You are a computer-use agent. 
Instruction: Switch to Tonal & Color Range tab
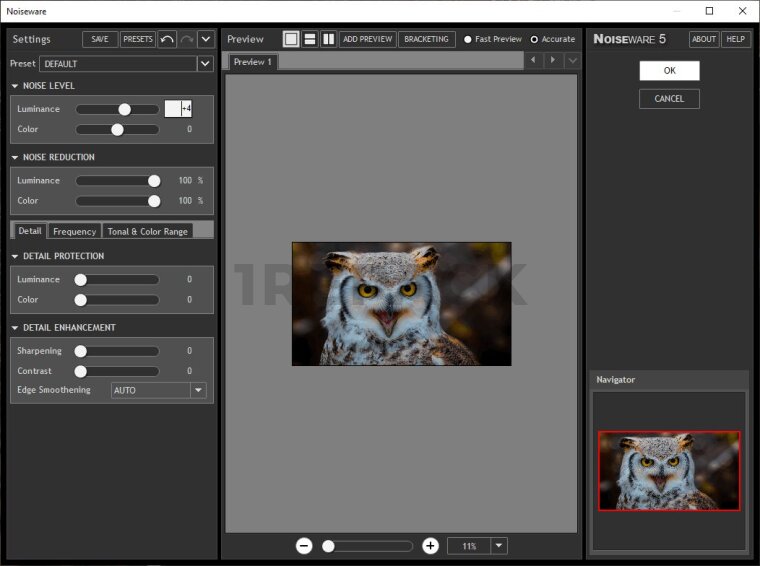tap(147, 231)
